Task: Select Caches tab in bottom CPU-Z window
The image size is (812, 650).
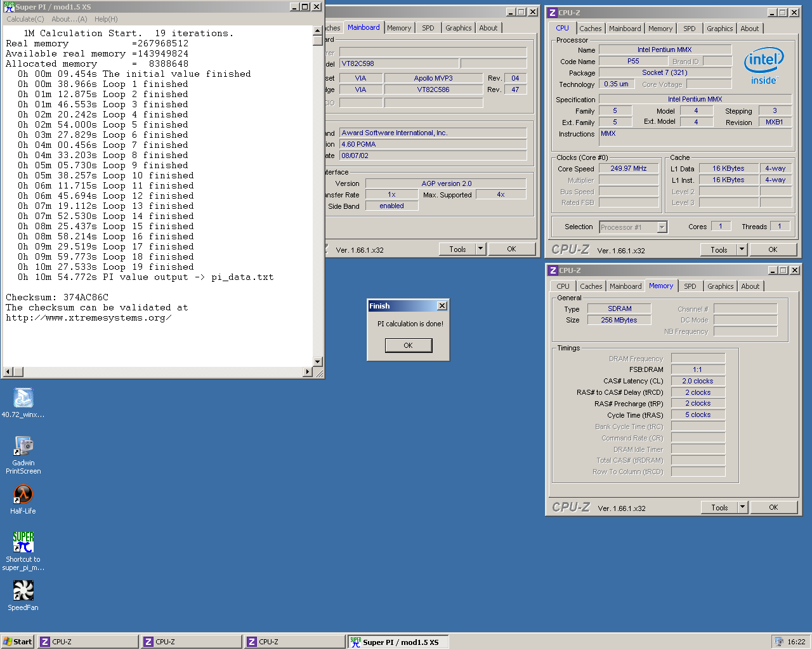Action: point(591,286)
